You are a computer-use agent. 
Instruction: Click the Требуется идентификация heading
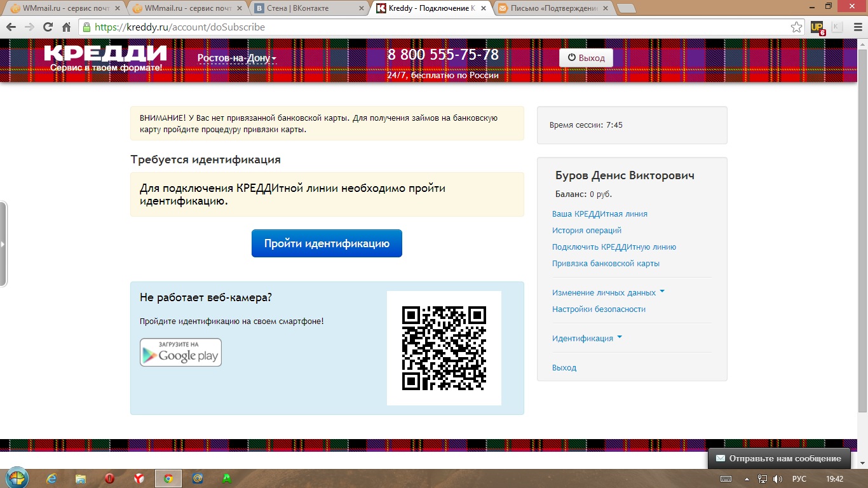click(205, 159)
